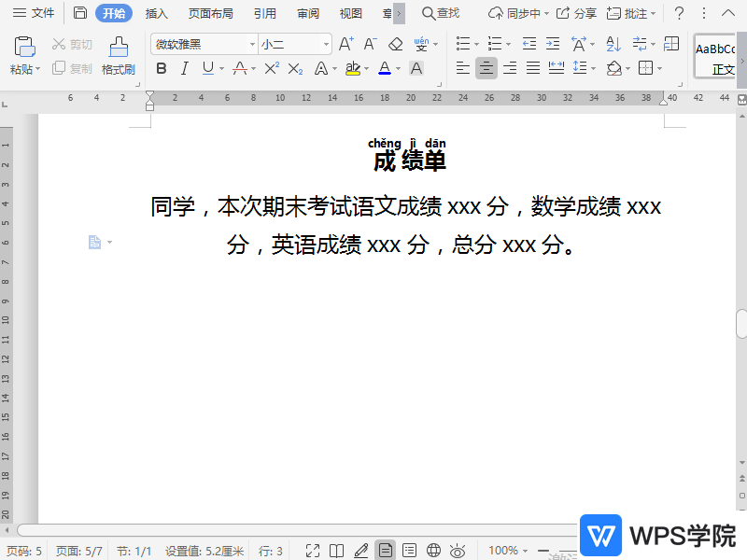747x560 pixels.
Task: Toggle center paragraph alignment
Action: (x=486, y=68)
